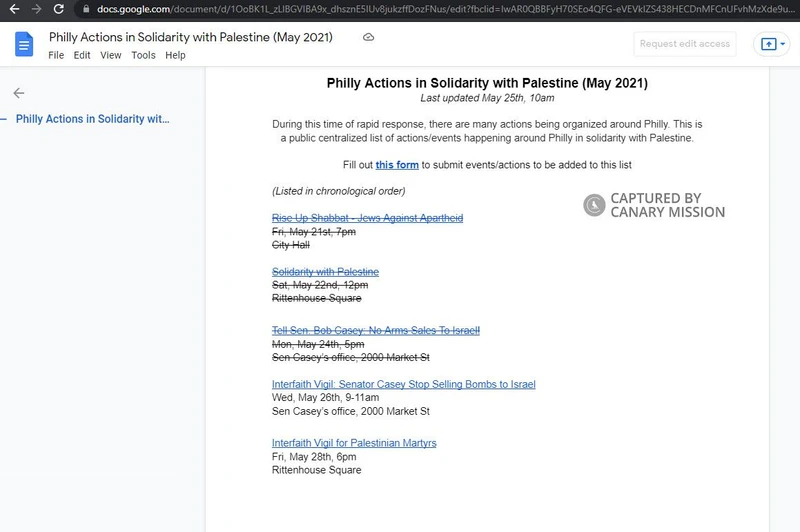Open Rise Up Shabbat - Jews Against Apartheid link
The image size is (800, 532).
pyautogui.click(x=367, y=218)
